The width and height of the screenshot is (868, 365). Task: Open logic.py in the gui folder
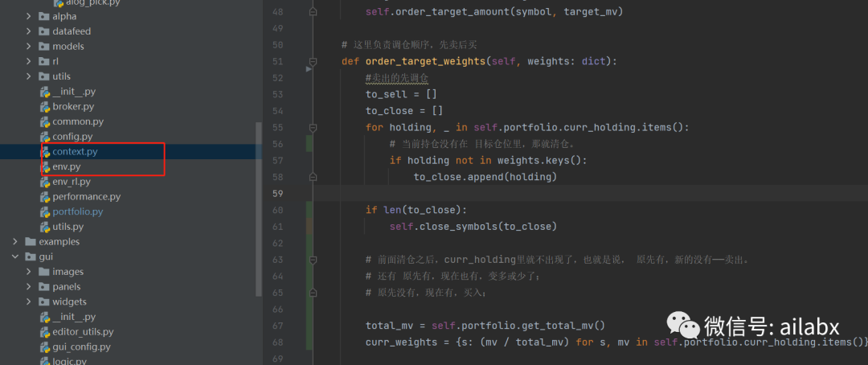point(69,361)
